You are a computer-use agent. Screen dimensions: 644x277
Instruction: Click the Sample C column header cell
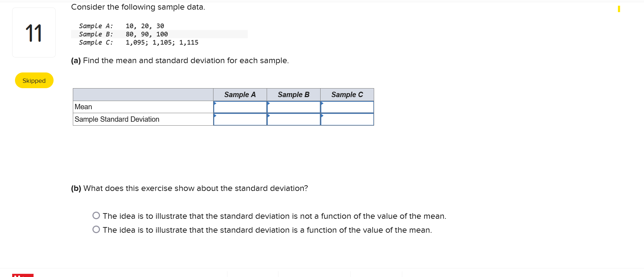pos(347,94)
